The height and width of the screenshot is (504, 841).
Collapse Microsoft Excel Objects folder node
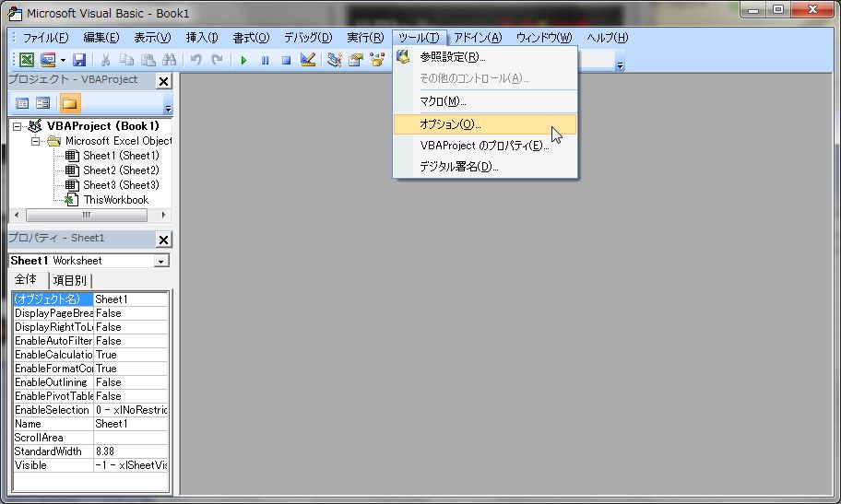coord(35,141)
